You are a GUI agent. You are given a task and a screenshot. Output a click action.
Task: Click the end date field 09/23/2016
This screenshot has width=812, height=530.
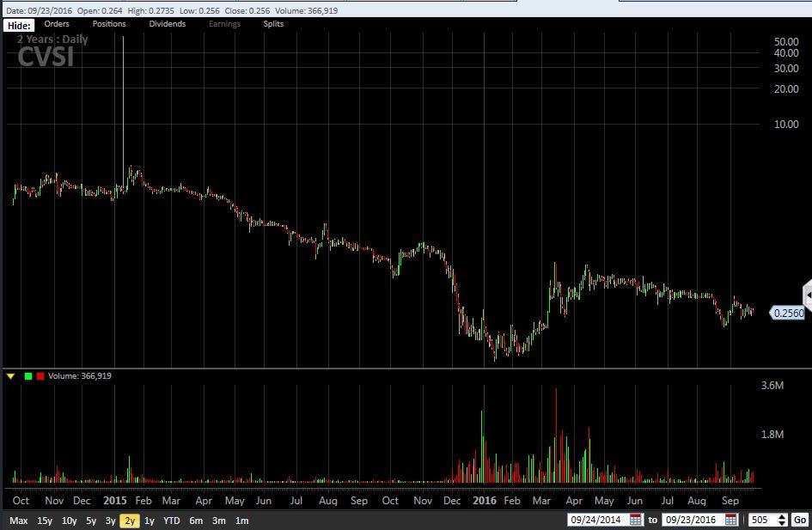(x=693, y=520)
